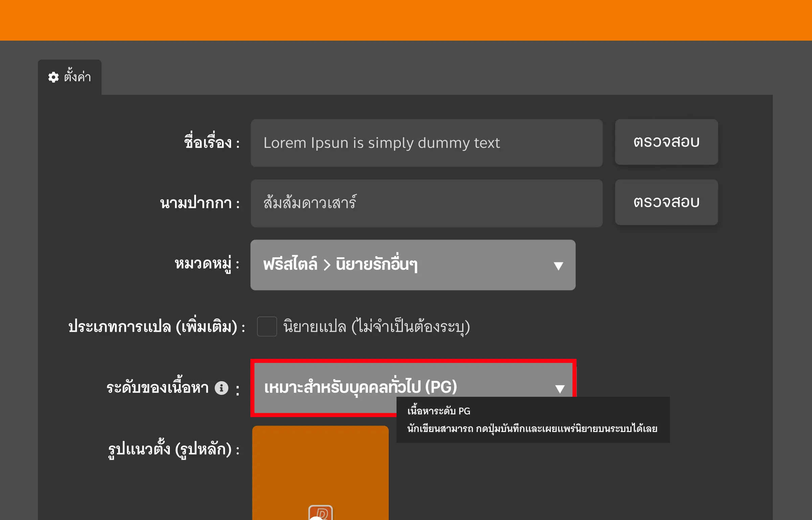Click เหมาะสำหรับบุคคลทั่วไป (PG) value text

point(360,387)
